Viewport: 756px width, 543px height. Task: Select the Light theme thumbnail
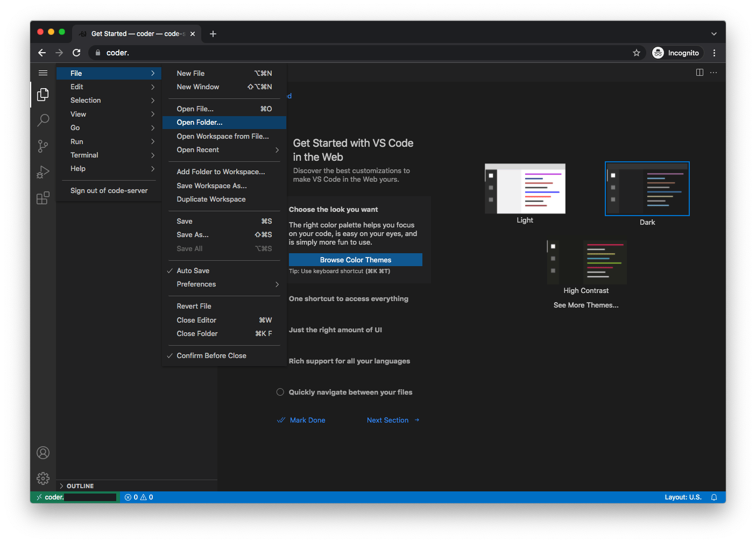pos(525,189)
